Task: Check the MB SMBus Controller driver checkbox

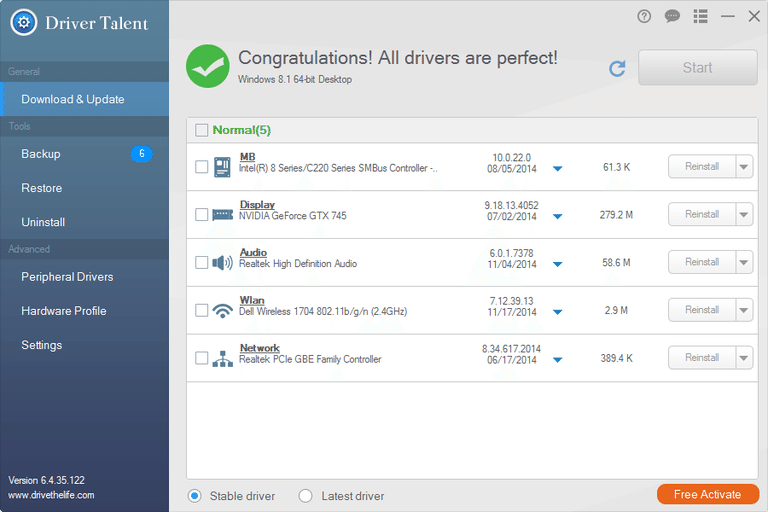Action: tap(201, 167)
